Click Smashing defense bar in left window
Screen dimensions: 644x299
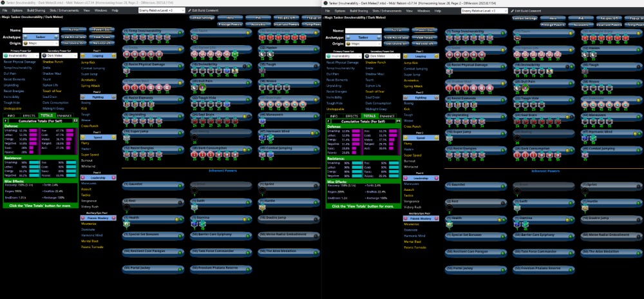click(32, 130)
